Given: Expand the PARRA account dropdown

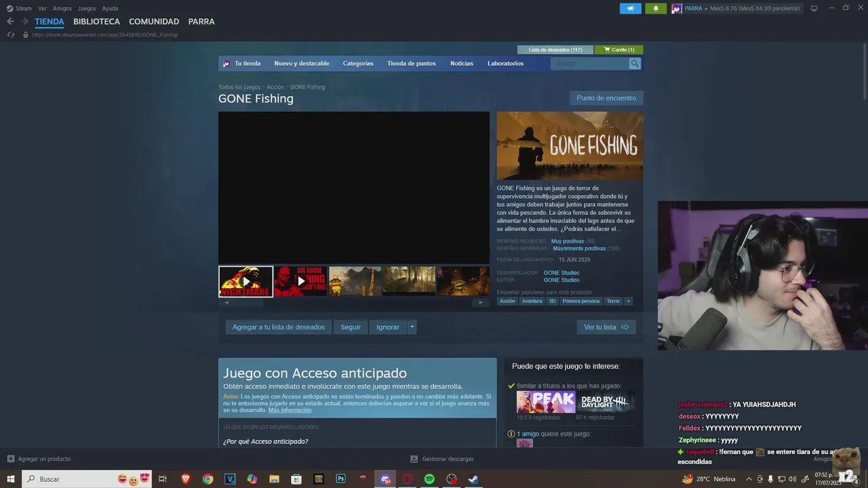Looking at the screenshot, I should 706,8.
